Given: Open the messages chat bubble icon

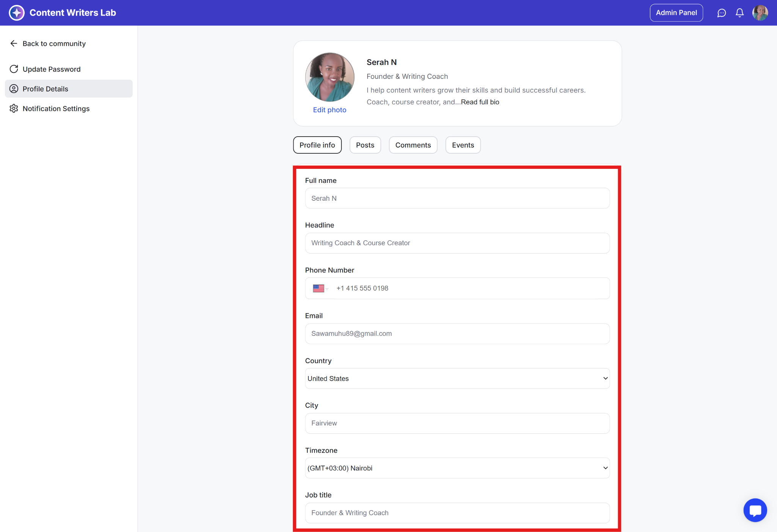Looking at the screenshot, I should [721, 13].
